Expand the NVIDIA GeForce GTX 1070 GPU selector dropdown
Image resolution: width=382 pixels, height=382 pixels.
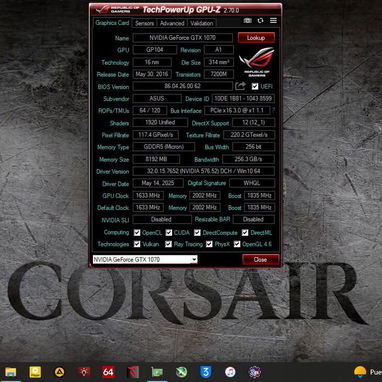(x=194, y=259)
